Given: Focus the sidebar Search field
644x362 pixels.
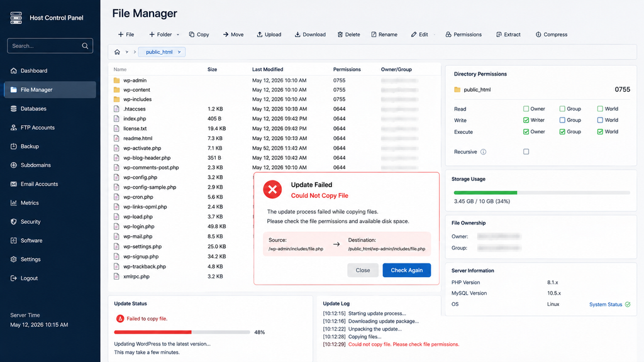Looking at the screenshot, I should point(50,46).
